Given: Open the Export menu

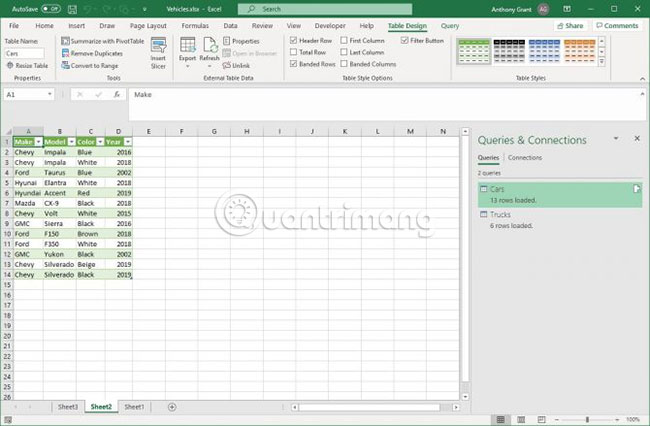Looking at the screenshot, I should coord(187,53).
